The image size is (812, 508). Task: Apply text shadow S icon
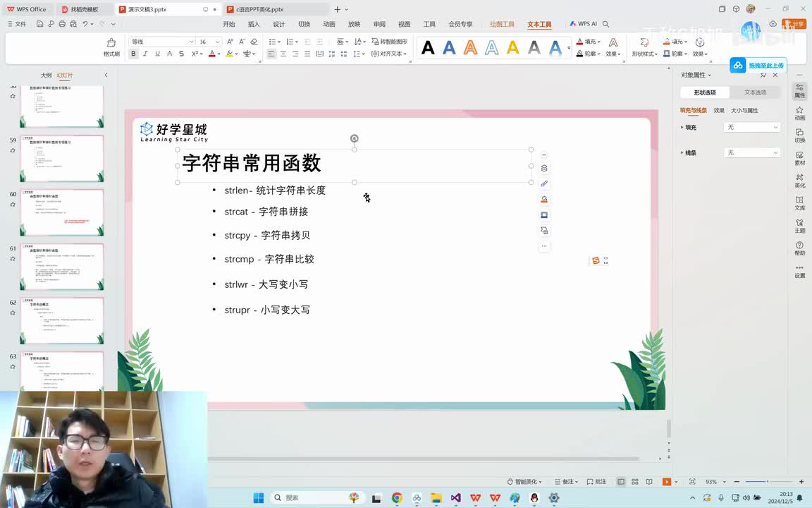(x=181, y=54)
